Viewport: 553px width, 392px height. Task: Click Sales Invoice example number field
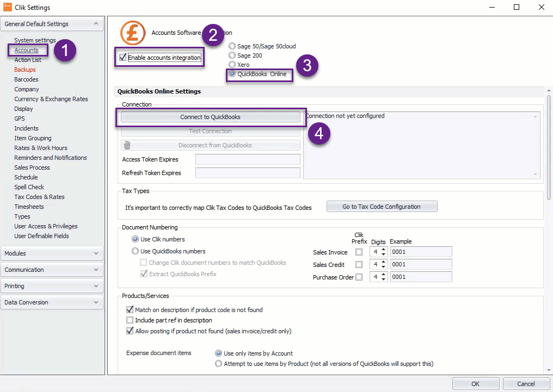(421, 252)
